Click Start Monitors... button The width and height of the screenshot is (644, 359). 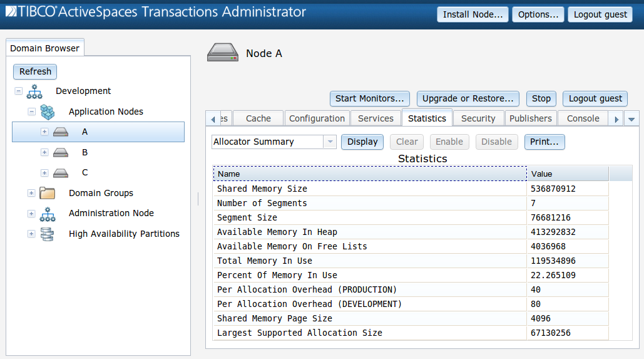tap(370, 99)
